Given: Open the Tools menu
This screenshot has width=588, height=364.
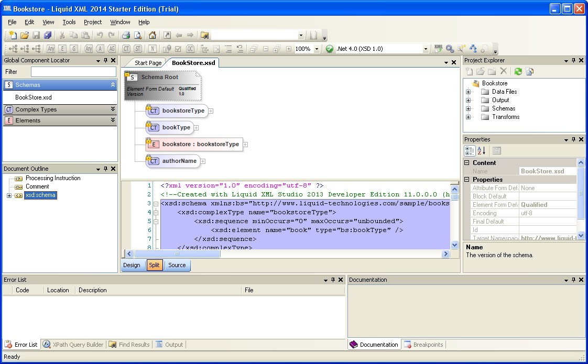Looking at the screenshot, I should (69, 22).
